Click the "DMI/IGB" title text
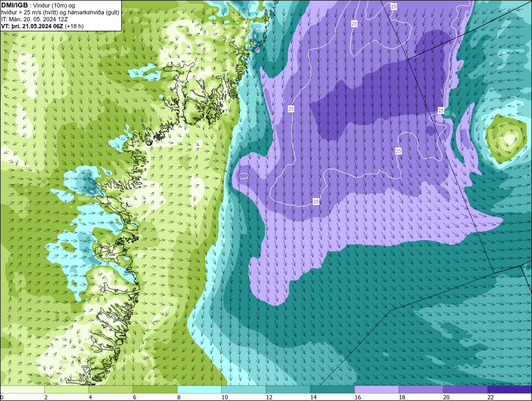Viewport: 532px width, 401px height. click(x=14, y=5)
